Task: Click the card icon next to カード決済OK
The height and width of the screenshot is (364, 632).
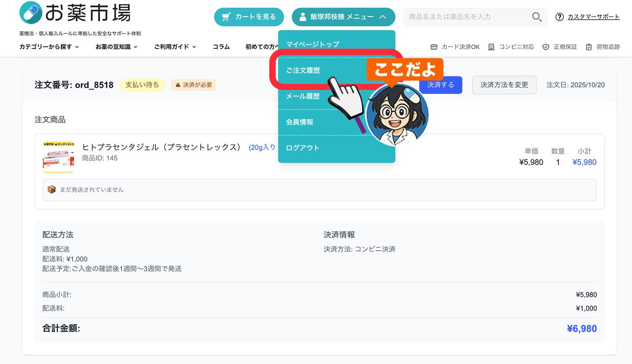Action: coord(434,47)
